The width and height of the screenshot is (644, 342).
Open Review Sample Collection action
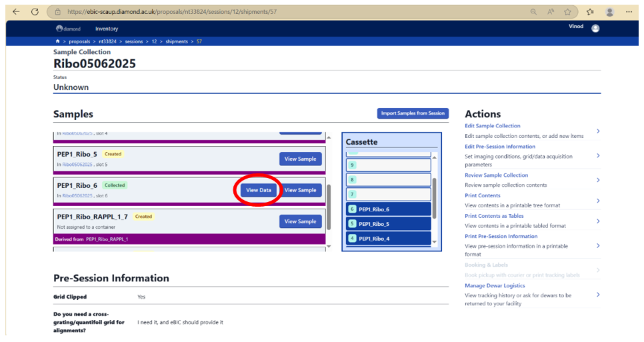tap(496, 175)
